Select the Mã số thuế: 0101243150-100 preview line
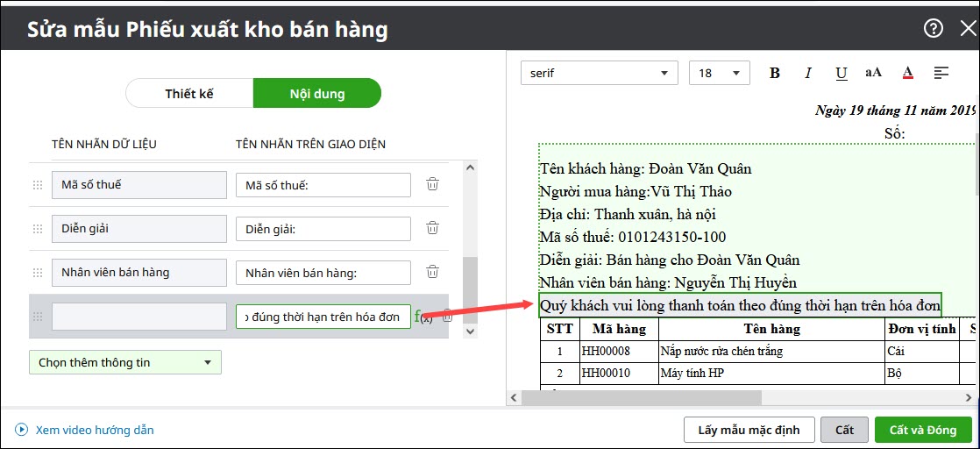 pyautogui.click(x=633, y=237)
